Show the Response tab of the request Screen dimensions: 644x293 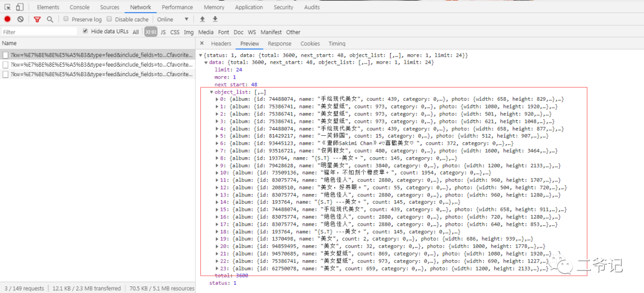(279, 43)
